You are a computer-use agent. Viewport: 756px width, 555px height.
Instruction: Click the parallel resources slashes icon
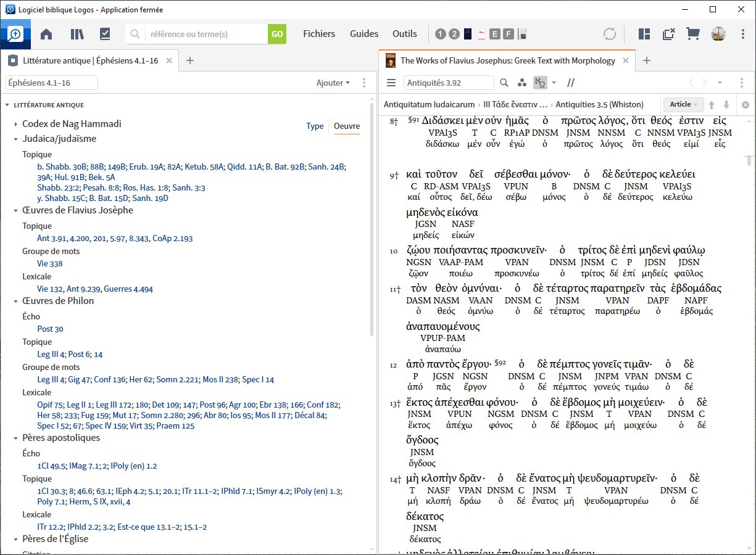(x=571, y=83)
